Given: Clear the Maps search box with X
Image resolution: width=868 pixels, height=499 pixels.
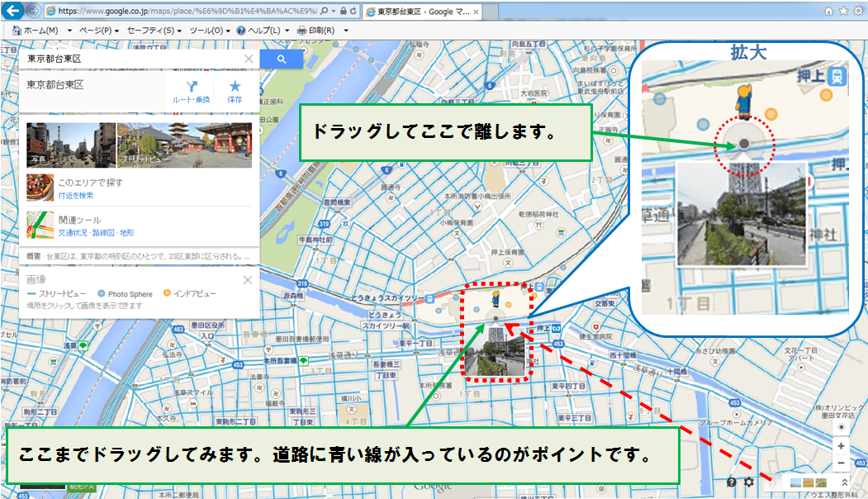Looking at the screenshot, I should (249, 59).
